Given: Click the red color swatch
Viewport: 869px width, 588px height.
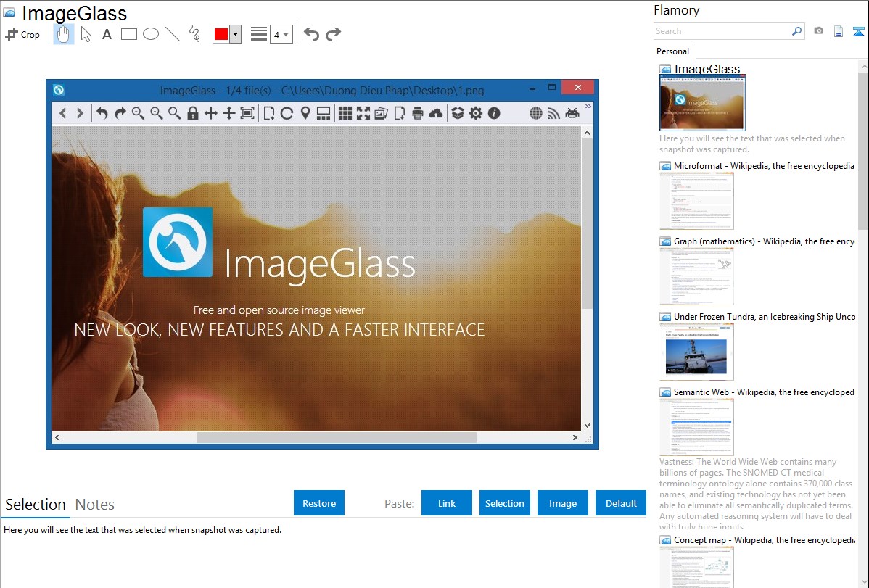Looking at the screenshot, I should coord(221,34).
